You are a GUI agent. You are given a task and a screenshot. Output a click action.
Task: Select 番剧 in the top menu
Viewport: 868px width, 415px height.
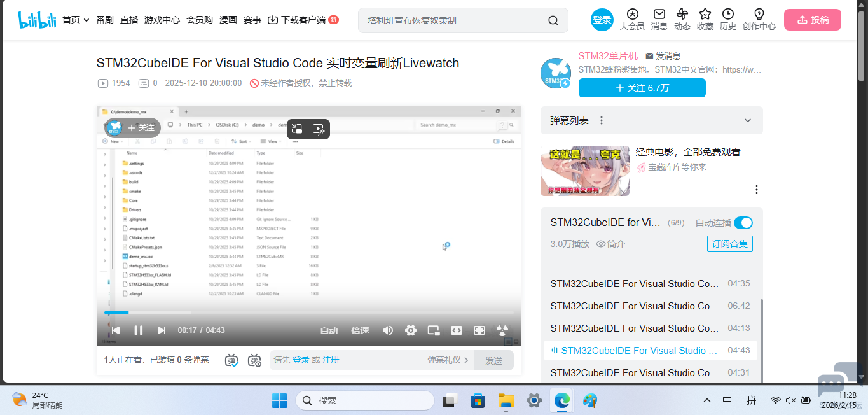[x=104, y=19]
